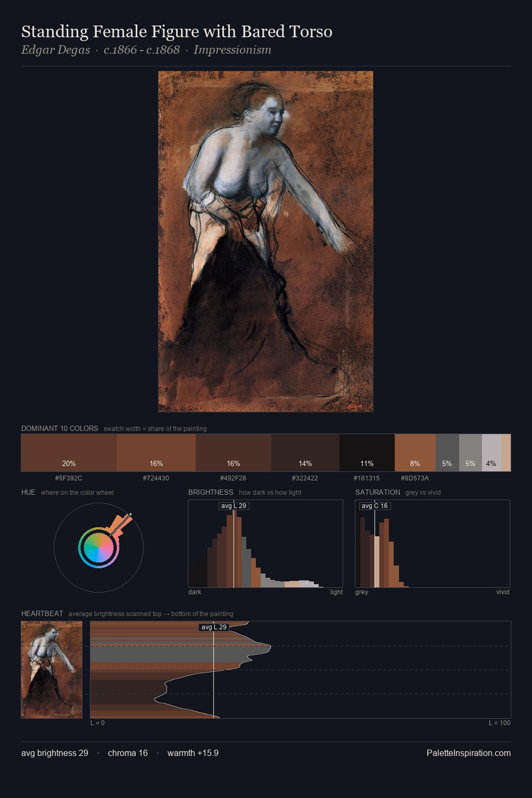Image resolution: width=532 pixels, height=798 pixels.
Task: Click the date 'c.1866 - c.1868'
Action: pos(142,50)
